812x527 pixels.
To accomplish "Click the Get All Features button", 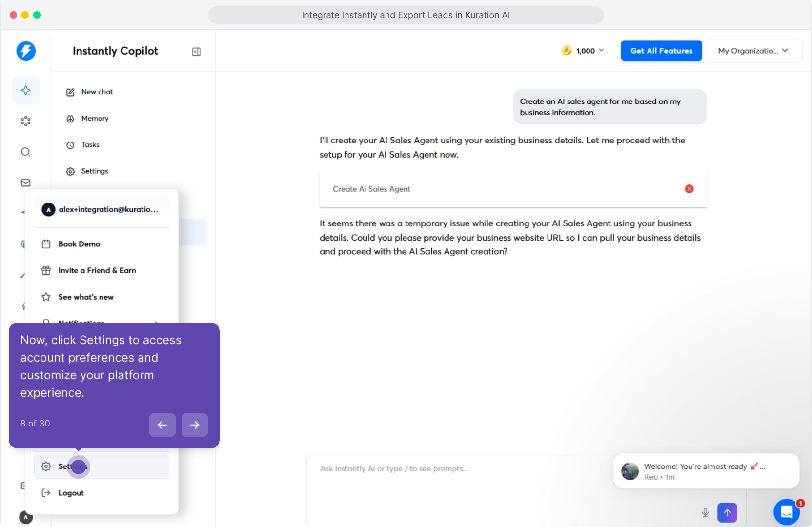I will pyautogui.click(x=661, y=51).
